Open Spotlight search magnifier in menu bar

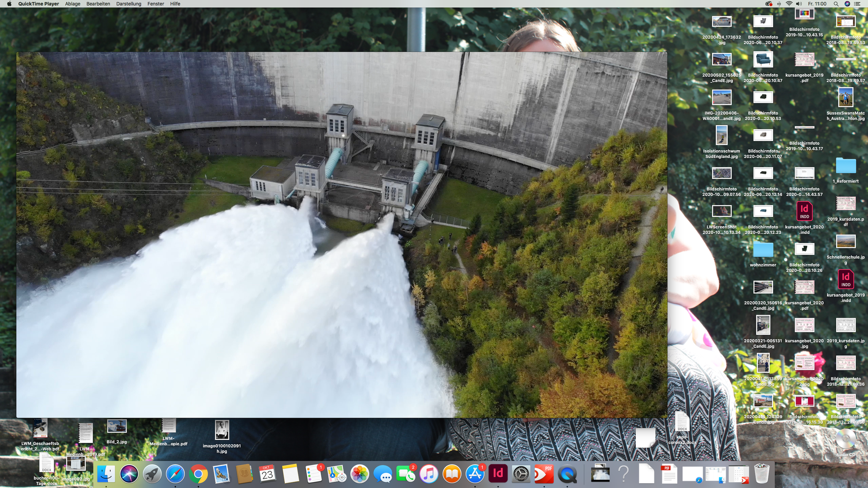(836, 4)
